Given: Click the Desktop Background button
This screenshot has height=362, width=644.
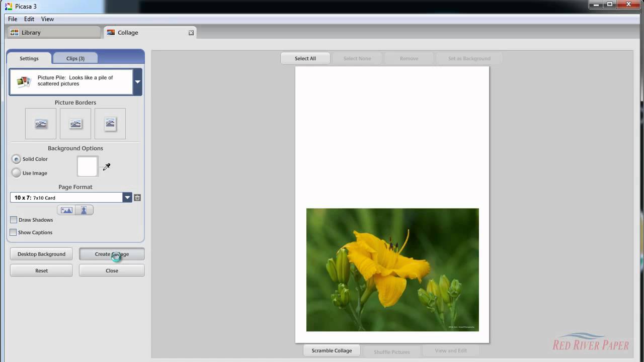Looking at the screenshot, I should click(x=41, y=254).
